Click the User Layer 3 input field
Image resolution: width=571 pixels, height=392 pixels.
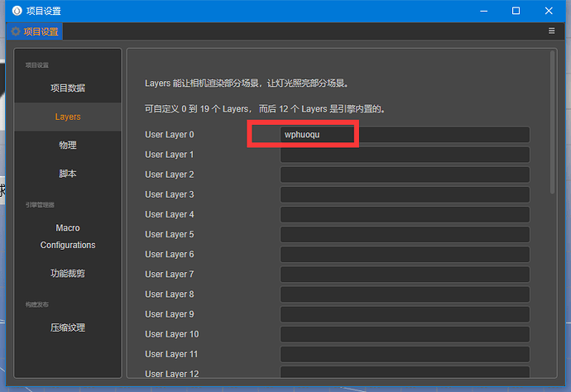405,194
